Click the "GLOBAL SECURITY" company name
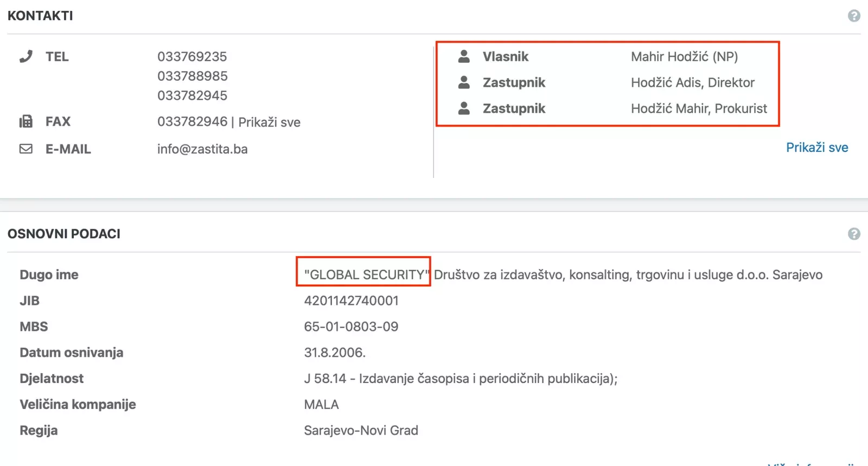This screenshot has height=466, width=868. coord(366,275)
